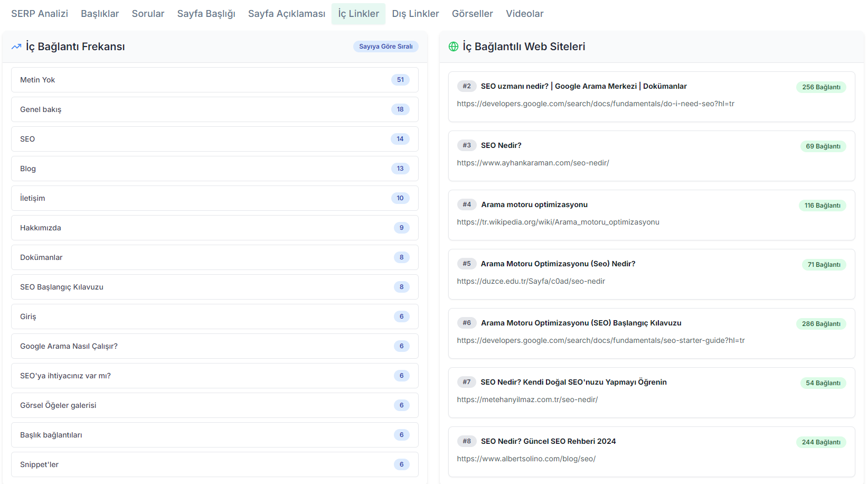Click the Sayıya Göre Sıralı badge
The image size is (868, 484).
point(385,46)
